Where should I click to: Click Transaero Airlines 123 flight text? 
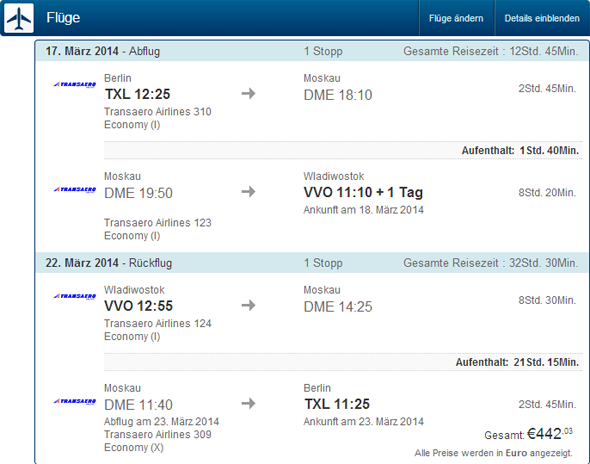158,223
